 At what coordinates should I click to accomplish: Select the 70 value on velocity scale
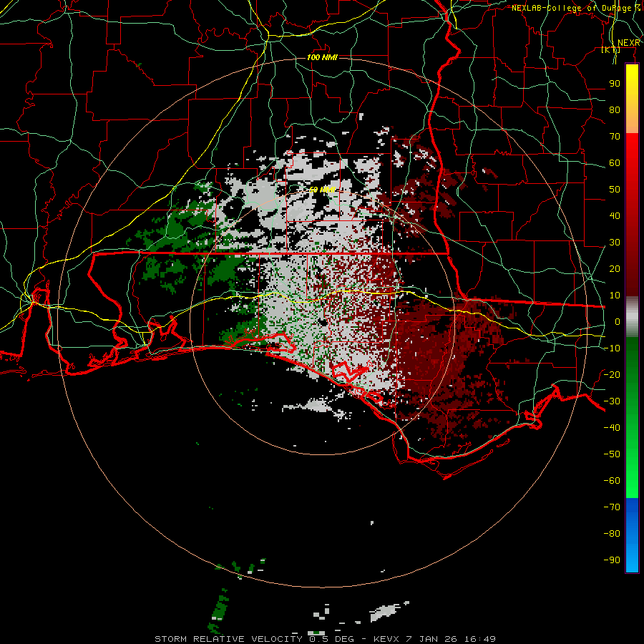[x=615, y=137]
